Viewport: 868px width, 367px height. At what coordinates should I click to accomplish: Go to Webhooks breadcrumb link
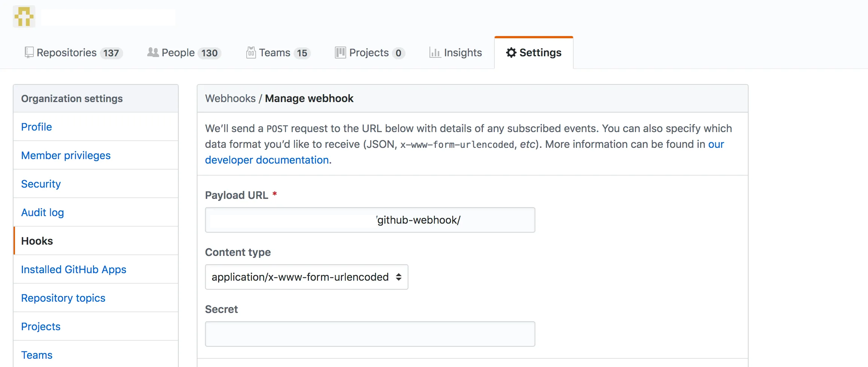click(x=230, y=98)
